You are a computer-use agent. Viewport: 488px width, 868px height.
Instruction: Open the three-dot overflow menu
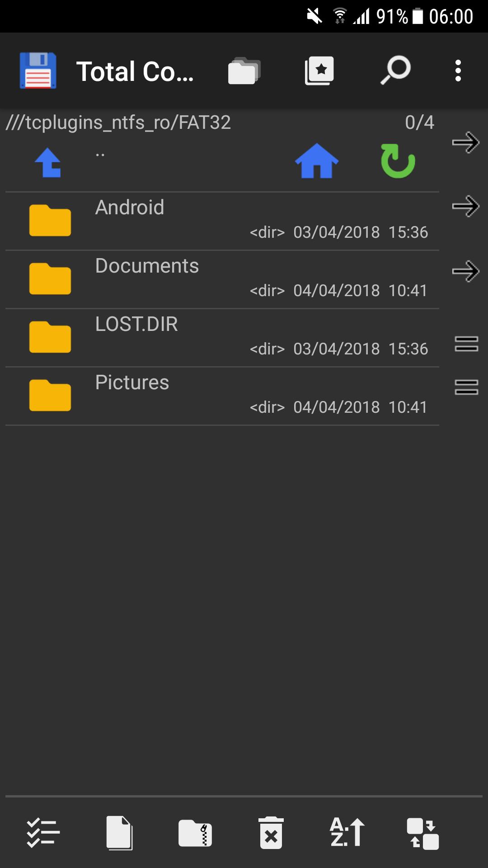click(x=458, y=71)
